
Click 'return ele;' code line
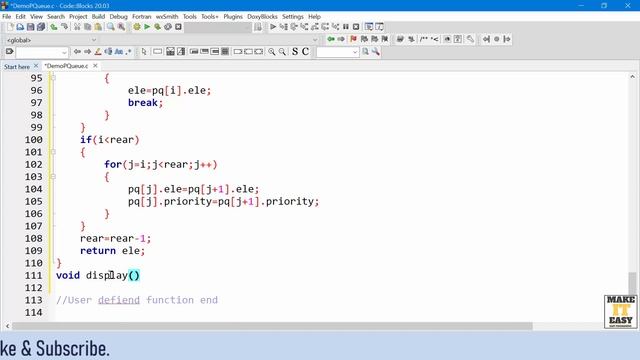[x=112, y=251]
